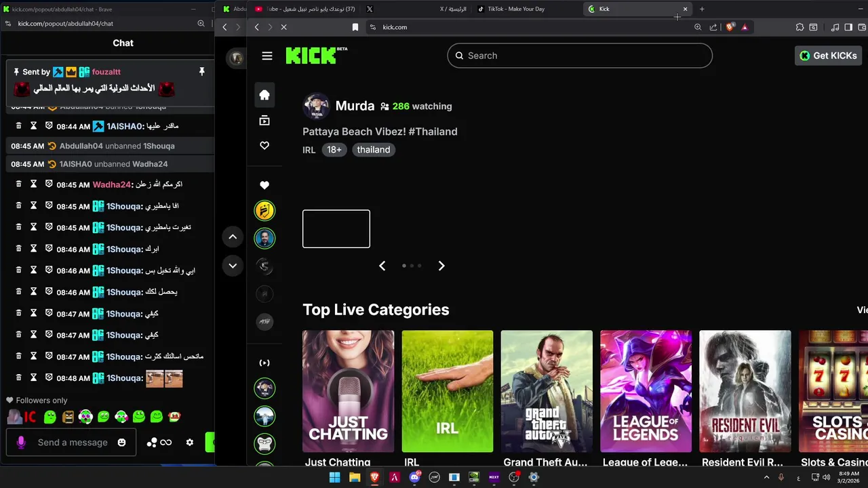868x488 pixels.
Task: Open the Resident Evil category card
Action: tap(745, 392)
